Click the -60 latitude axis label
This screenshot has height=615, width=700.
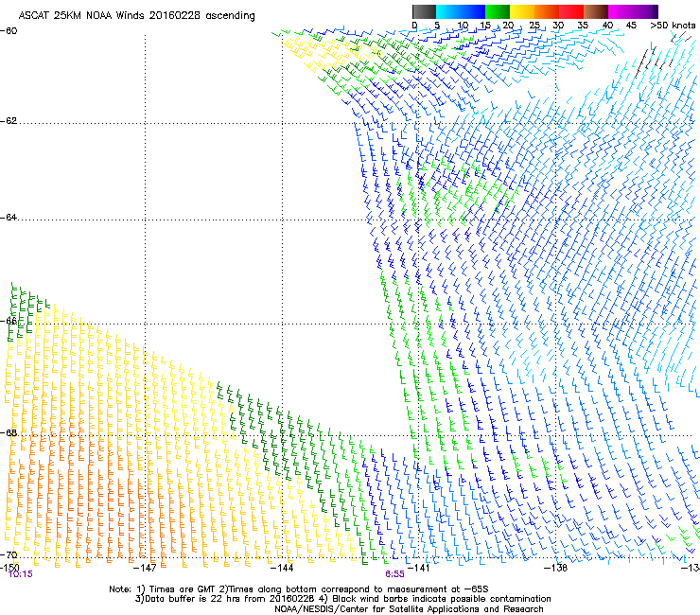pyautogui.click(x=9, y=30)
